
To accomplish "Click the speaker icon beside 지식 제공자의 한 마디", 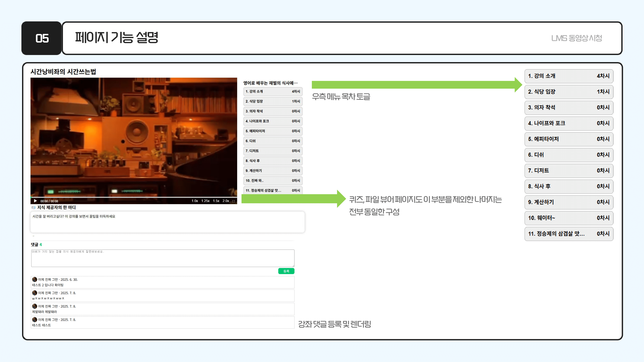I will (33, 207).
